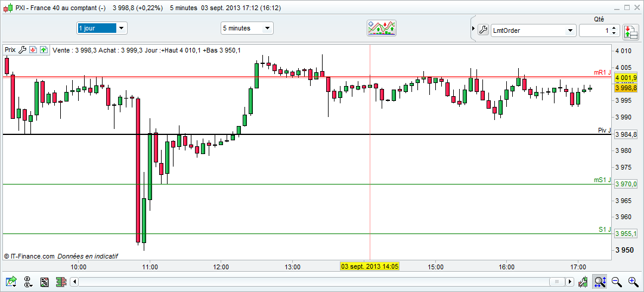Minimize the PXI chart window
The image size is (644, 292).
(616, 7)
